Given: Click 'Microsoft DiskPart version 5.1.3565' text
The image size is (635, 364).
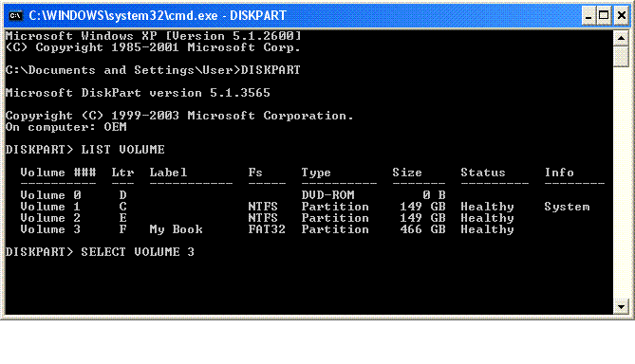Looking at the screenshot, I should 138,93.
